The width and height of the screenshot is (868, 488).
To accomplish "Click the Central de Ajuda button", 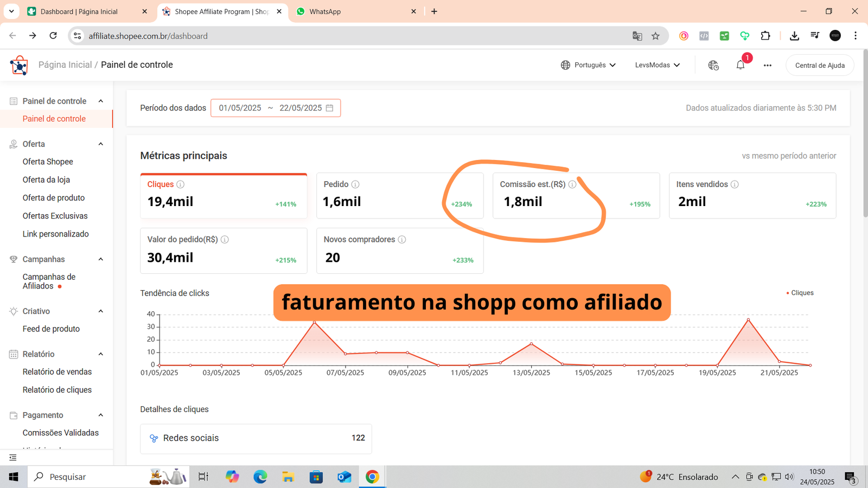I will click(820, 65).
